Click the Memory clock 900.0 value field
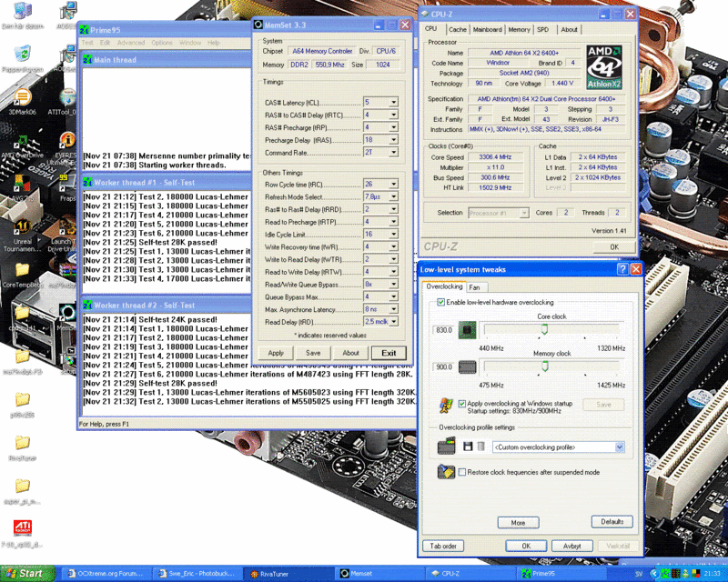Screen dimensions: 728x582 tap(444, 366)
